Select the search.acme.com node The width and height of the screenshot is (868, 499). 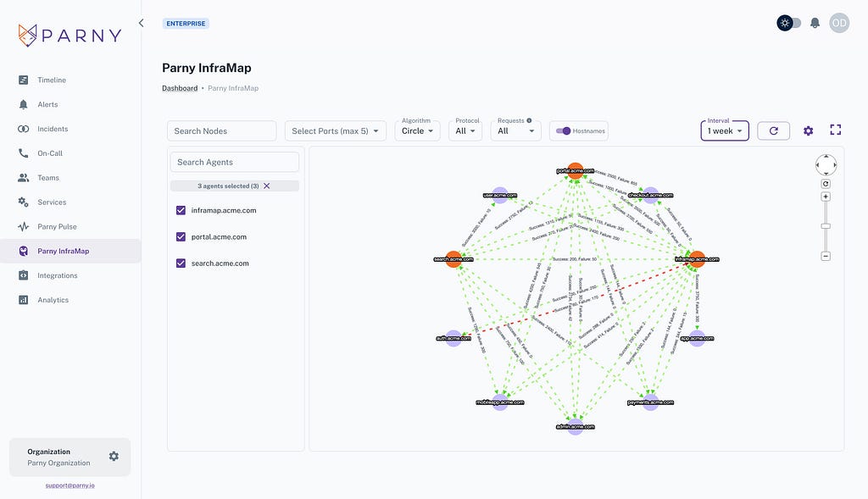[453, 259]
